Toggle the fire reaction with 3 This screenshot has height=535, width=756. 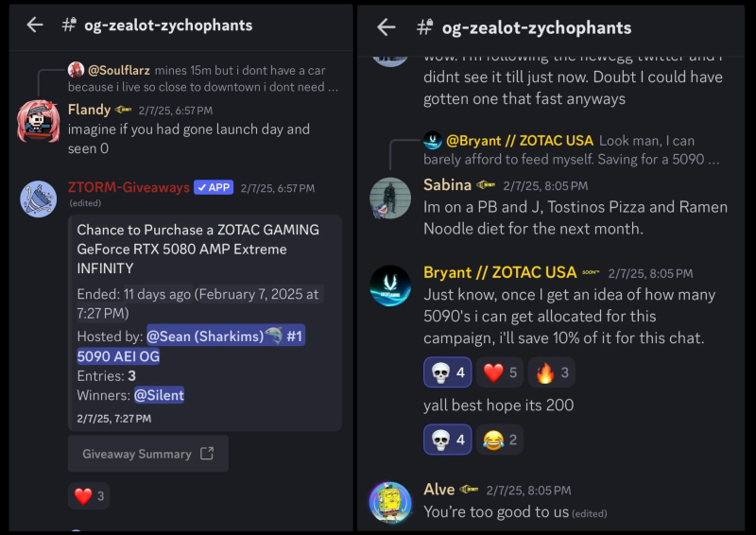pos(552,372)
